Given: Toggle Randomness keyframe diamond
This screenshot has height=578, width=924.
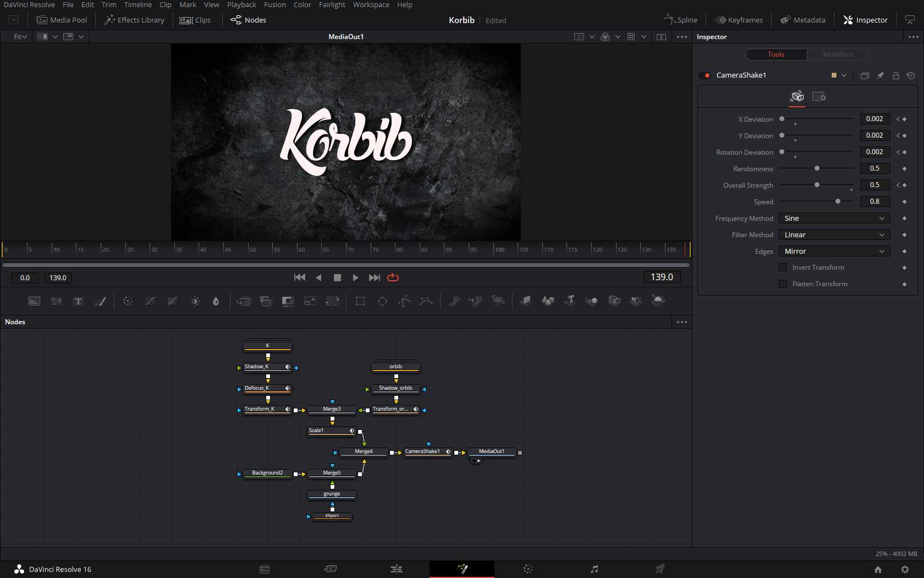Looking at the screenshot, I should pos(904,168).
